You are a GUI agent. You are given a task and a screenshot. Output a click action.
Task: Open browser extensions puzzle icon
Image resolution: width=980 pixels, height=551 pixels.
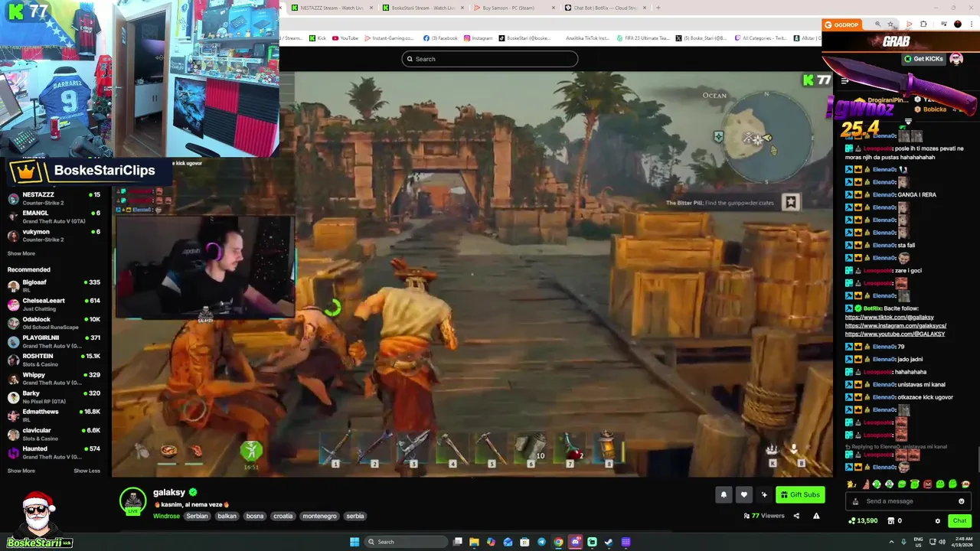pos(923,24)
